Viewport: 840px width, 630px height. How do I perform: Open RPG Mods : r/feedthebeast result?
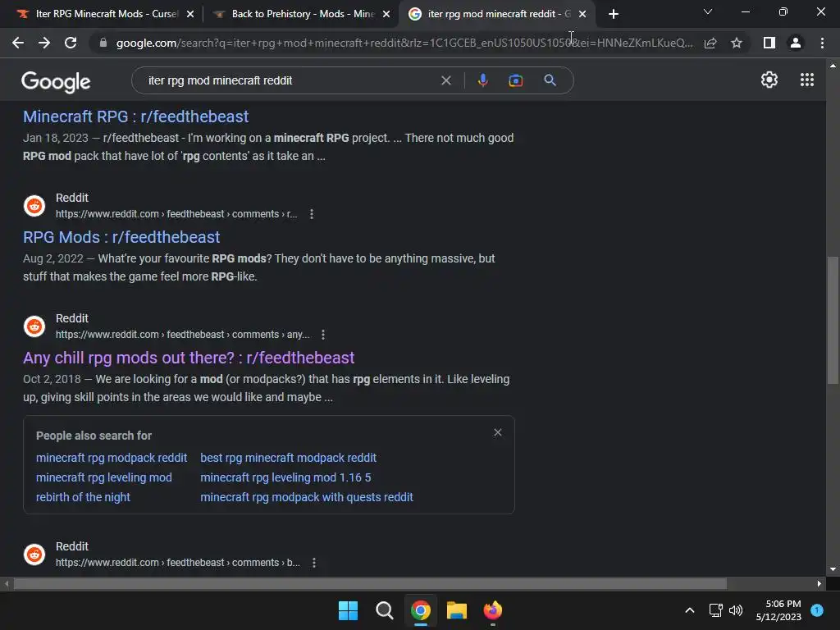[x=121, y=237]
